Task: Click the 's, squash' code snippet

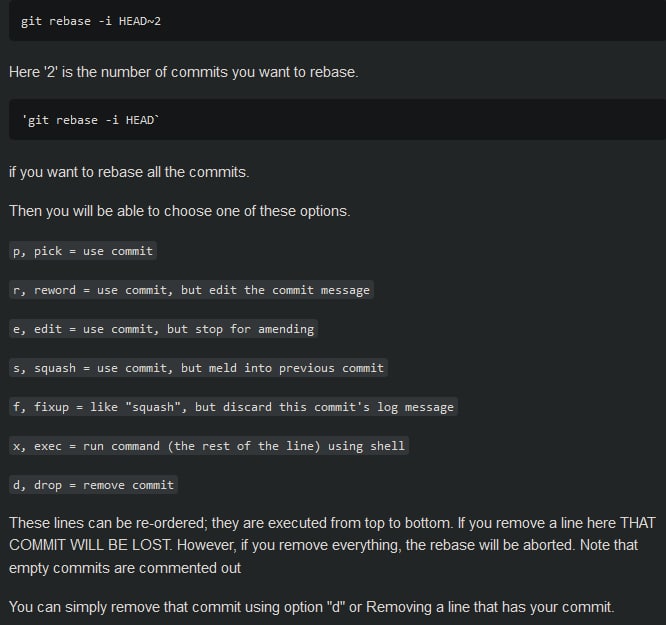Action: tap(198, 368)
